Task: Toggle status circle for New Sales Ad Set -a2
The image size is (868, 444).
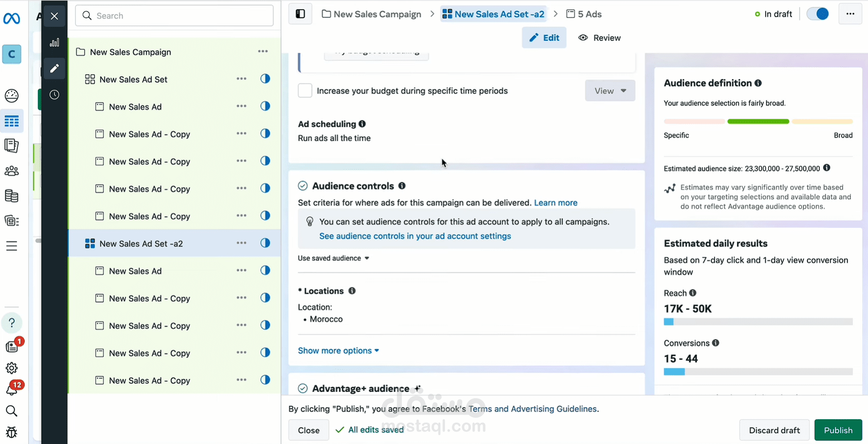Action: [x=265, y=243]
